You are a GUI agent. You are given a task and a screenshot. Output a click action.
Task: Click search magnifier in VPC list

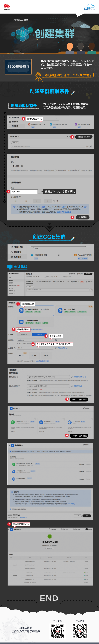87,146
